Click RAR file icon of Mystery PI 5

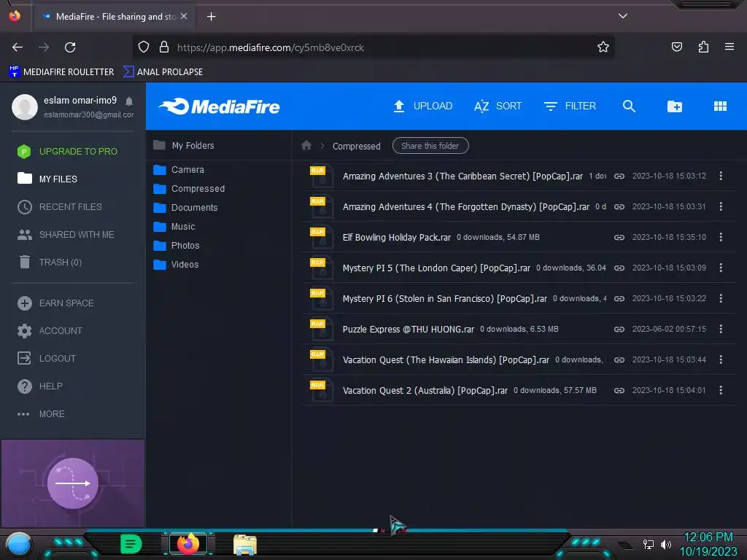click(321, 268)
